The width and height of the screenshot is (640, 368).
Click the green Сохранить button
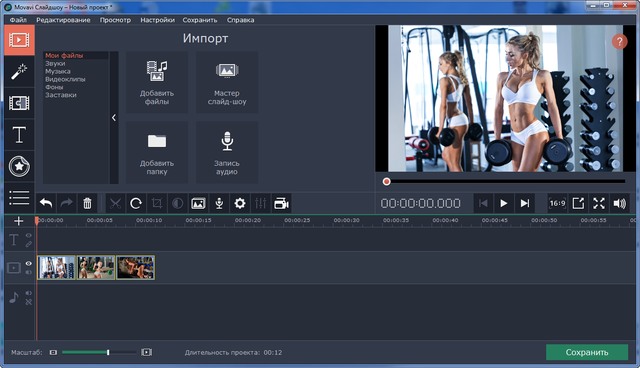(x=587, y=352)
